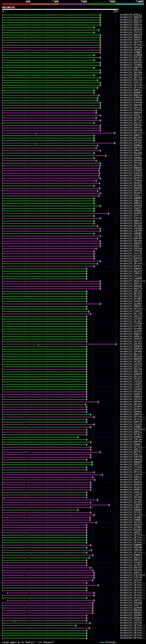The image size is (146, 644).
Task: Click label UniRef100_Q9LM33
Action: click(x=131, y=344)
